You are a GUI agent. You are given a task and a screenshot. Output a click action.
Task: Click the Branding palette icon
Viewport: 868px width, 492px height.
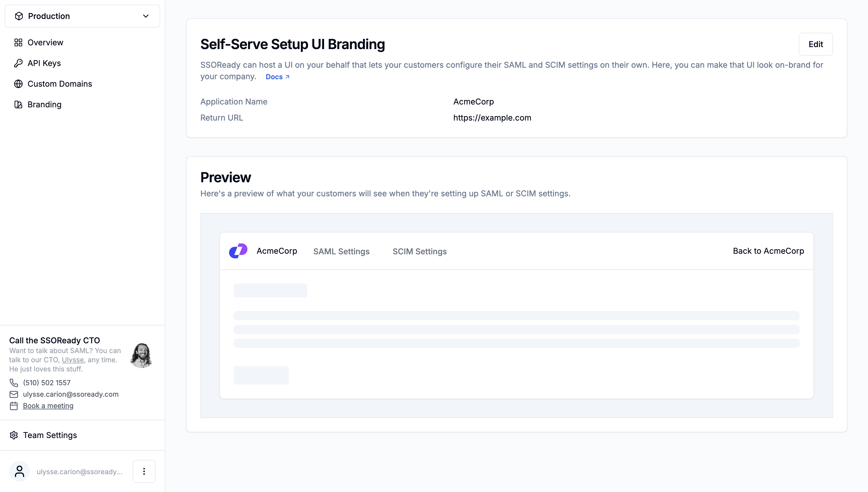19,104
